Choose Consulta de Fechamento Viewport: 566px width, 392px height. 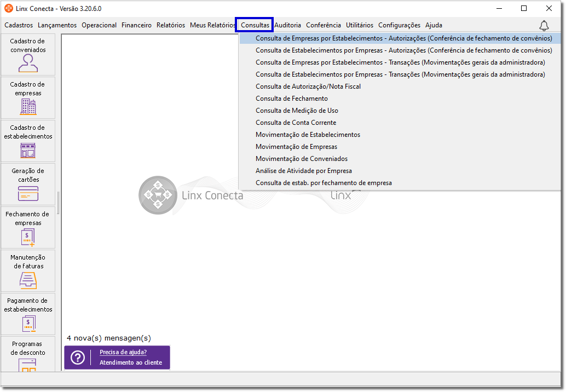pyautogui.click(x=400, y=99)
